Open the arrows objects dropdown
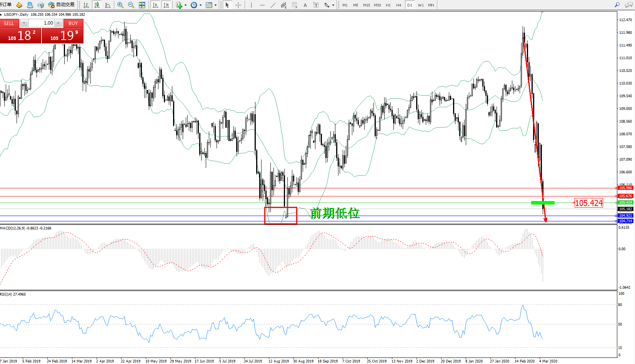 coord(333,5)
